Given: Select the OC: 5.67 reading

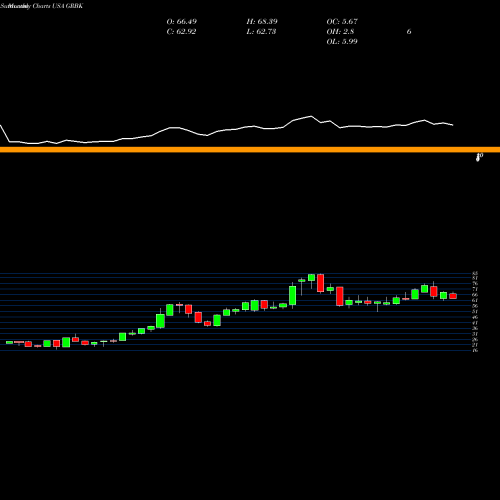Looking at the screenshot, I should 342,22.
